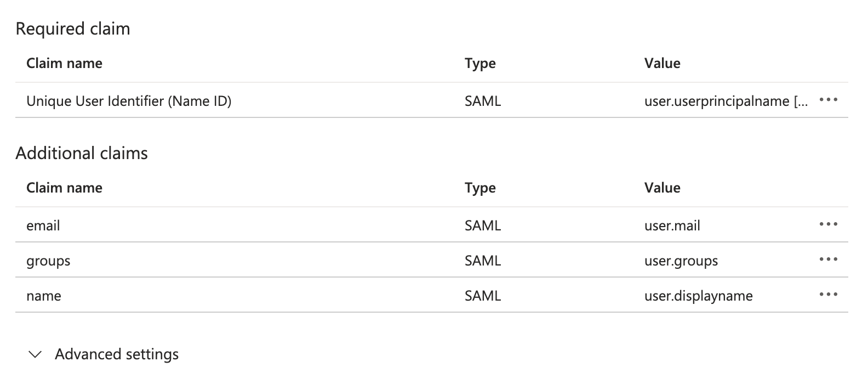Click the Required claim section heading
This screenshot has height=384, width=868.
(73, 29)
